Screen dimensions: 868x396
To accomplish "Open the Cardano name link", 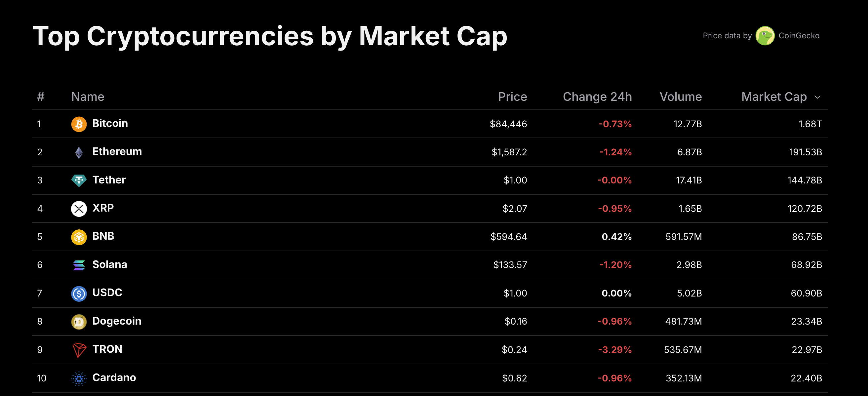I will [114, 377].
